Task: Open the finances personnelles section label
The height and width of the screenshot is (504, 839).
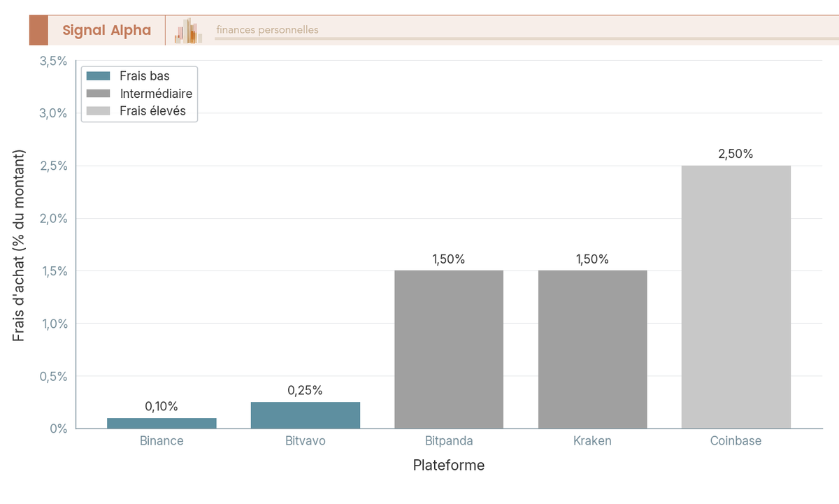Action: click(x=267, y=30)
